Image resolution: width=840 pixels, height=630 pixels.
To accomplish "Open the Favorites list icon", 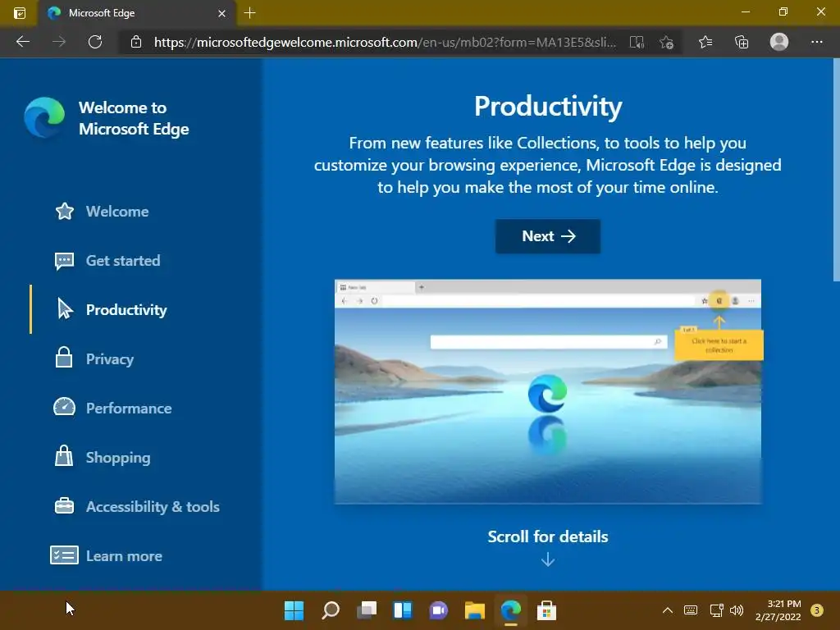I will pyautogui.click(x=705, y=42).
